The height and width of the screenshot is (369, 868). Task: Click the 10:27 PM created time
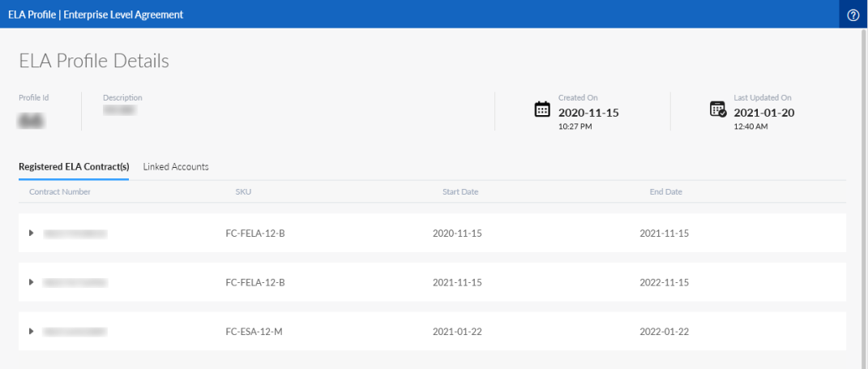point(574,127)
